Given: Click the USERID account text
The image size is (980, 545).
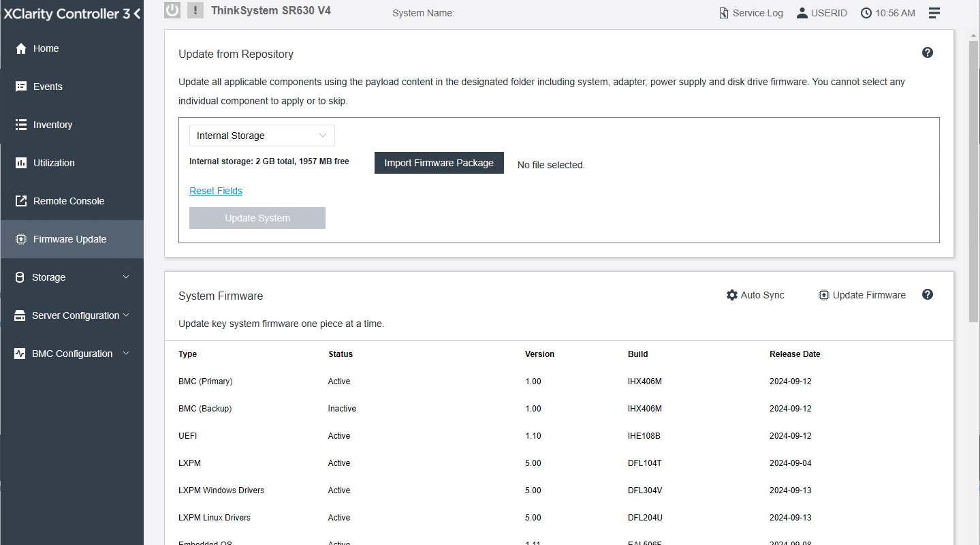Looking at the screenshot, I should [x=829, y=13].
